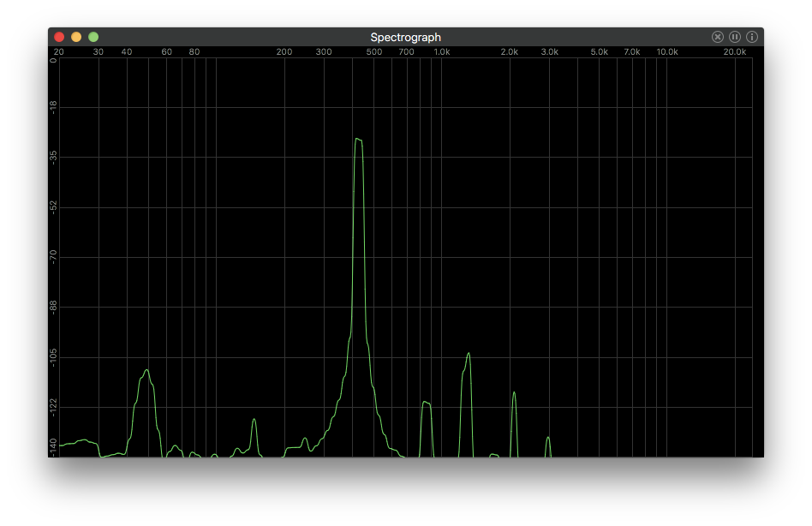The width and height of the screenshot is (812, 526).
Task: Click the 20 frequency axis label
Action: pyautogui.click(x=59, y=51)
